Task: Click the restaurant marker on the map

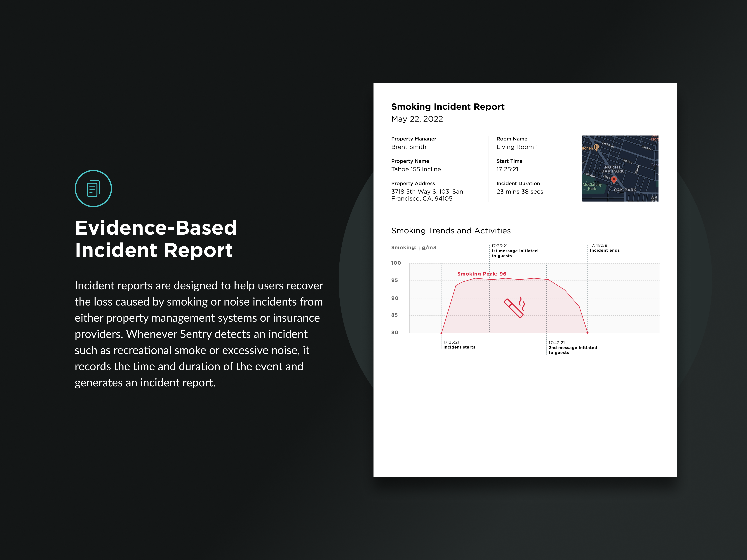Action: coord(596,147)
